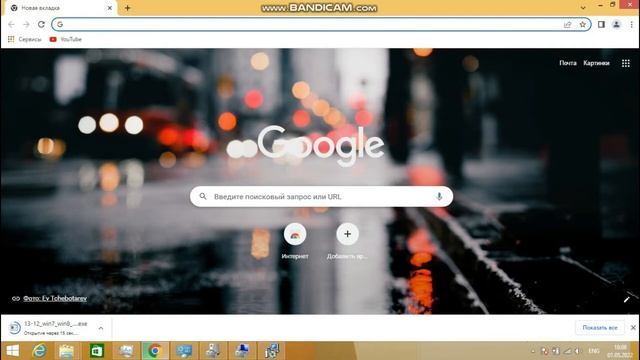The image size is (640, 360).
Task: Bookmark this tab with the star icon
Action: 582,24
